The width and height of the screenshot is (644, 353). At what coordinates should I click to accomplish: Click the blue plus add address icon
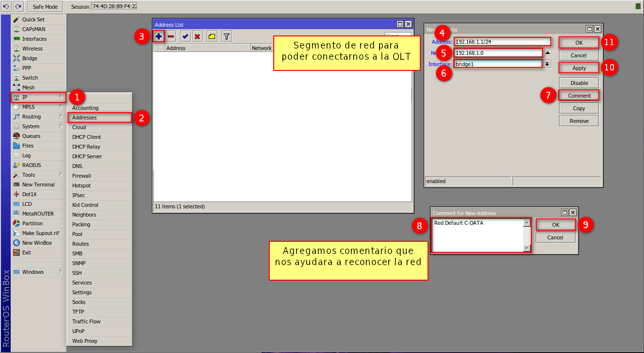[x=159, y=36]
